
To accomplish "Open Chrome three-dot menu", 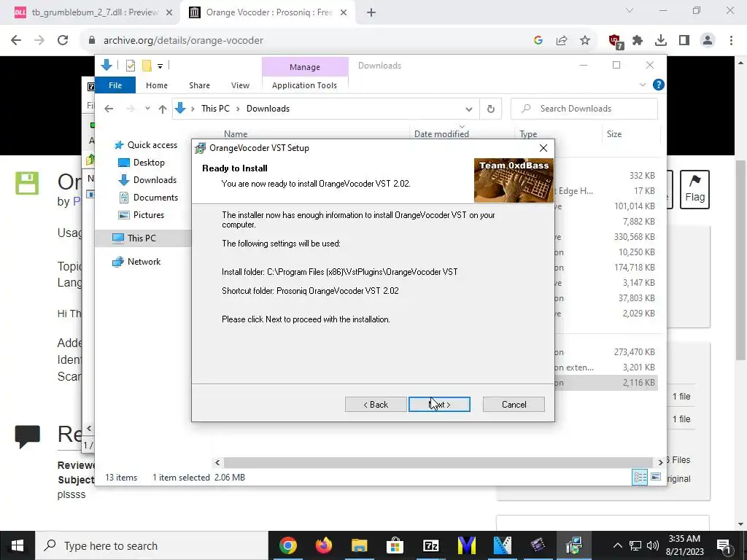I will [x=731, y=41].
